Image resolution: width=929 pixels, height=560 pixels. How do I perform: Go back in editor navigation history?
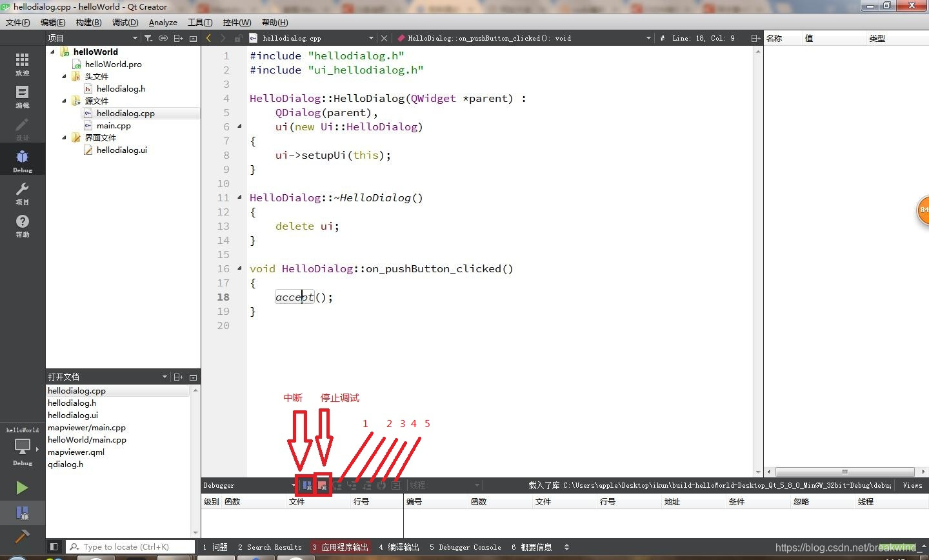[208, 38]
